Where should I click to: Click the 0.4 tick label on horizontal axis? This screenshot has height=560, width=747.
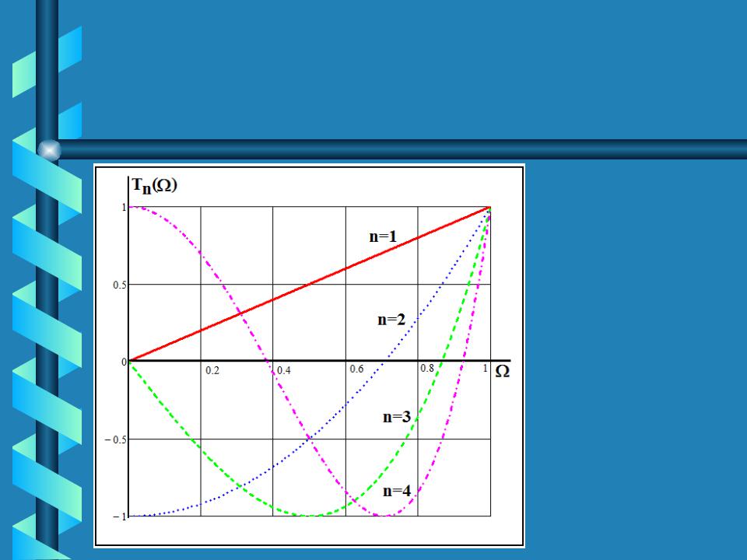(284, 370)
